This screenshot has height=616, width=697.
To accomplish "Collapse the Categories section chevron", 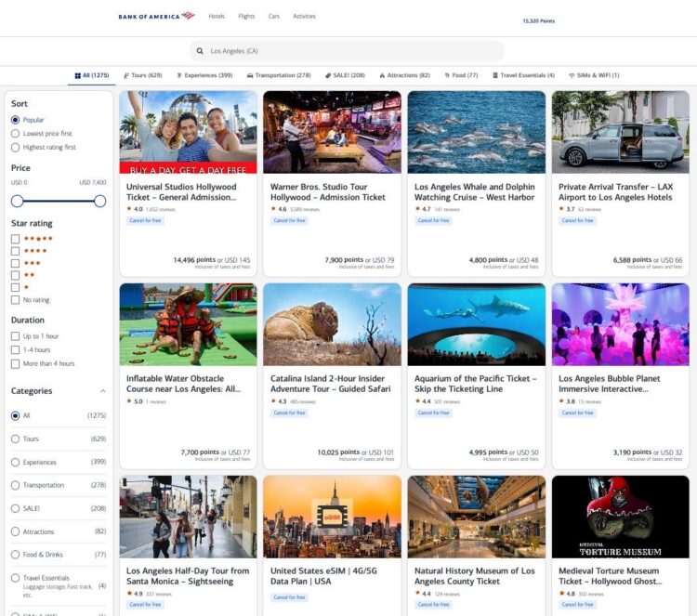I will 102,391.
